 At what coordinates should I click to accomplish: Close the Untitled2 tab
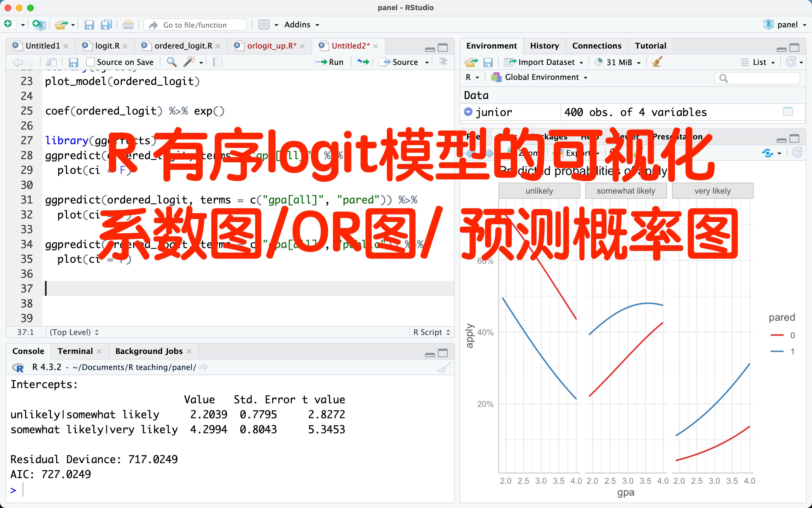pyautogui.click(x=376, y=46)
